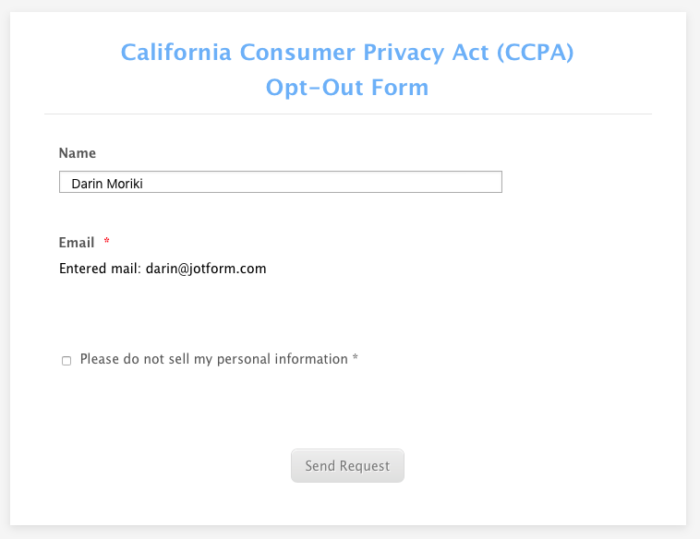This screenshot has height=539, width=700.
Task: Click the 'Name' field label
Action: pos(77,153)
